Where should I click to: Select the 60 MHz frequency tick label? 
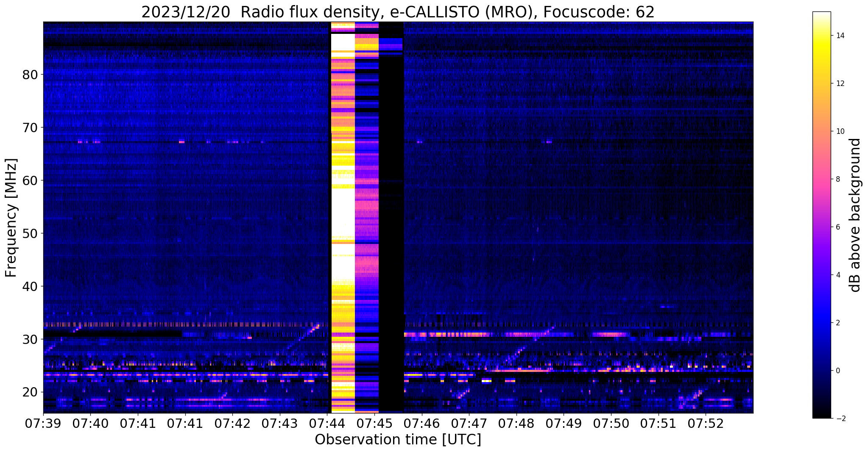click(30, 180)
